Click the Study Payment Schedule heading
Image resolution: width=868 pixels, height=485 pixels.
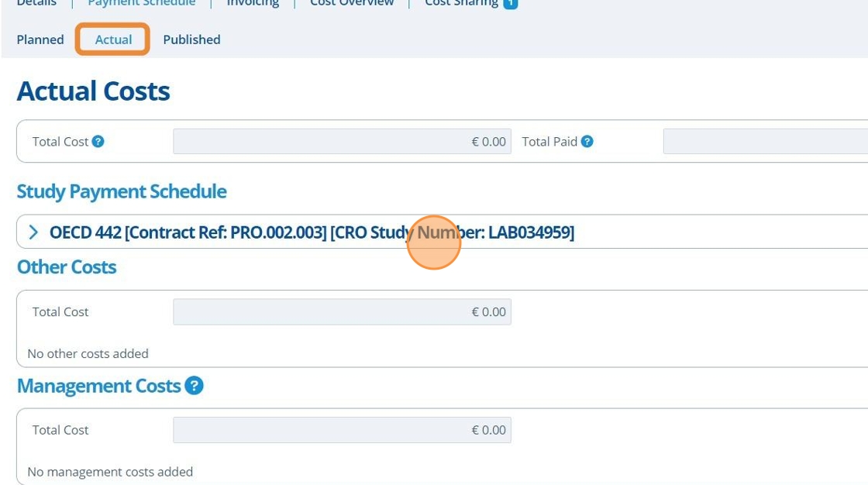click(122, 191)
